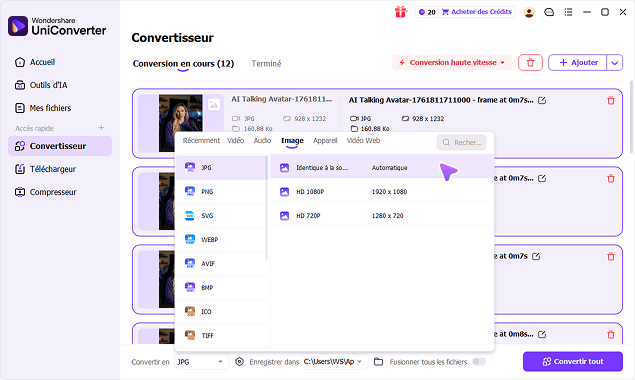
Task: Click the user account avatar icon
Action: (x=529, y=12)
